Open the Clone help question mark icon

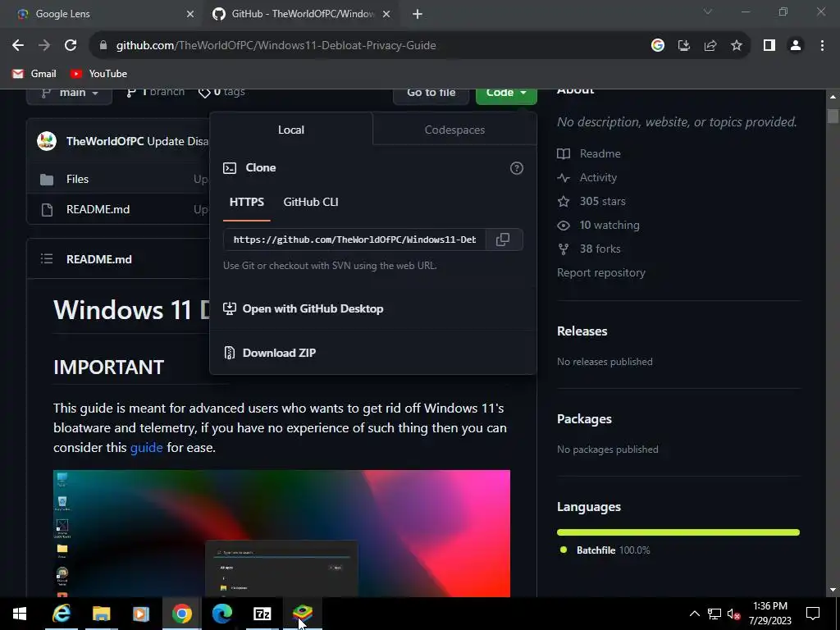[x=517, y=168]
